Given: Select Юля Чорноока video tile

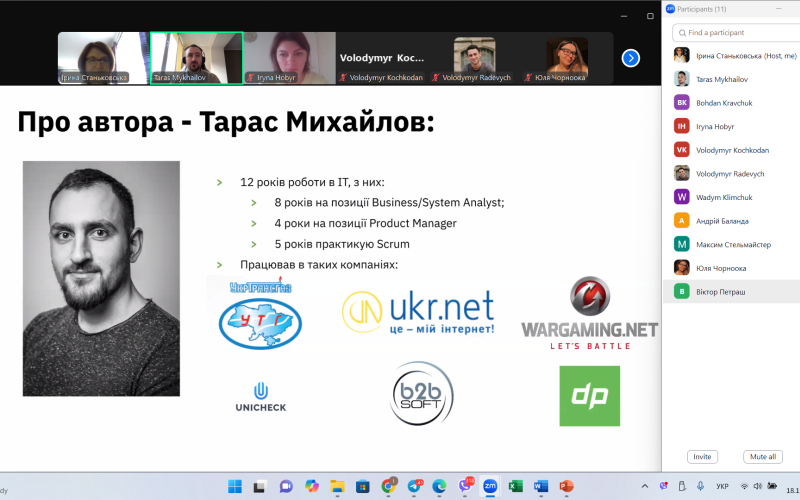Looking at the screenshot, I should point(567,58).
